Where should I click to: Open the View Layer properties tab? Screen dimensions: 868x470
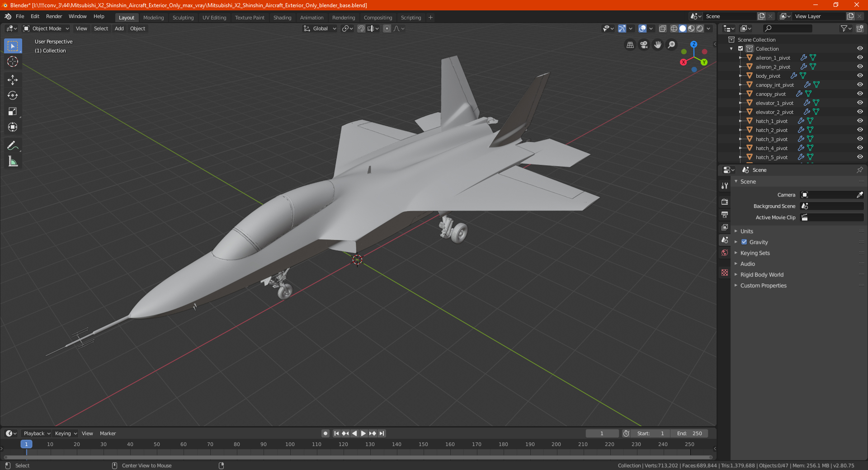click(x=725, y=227)
